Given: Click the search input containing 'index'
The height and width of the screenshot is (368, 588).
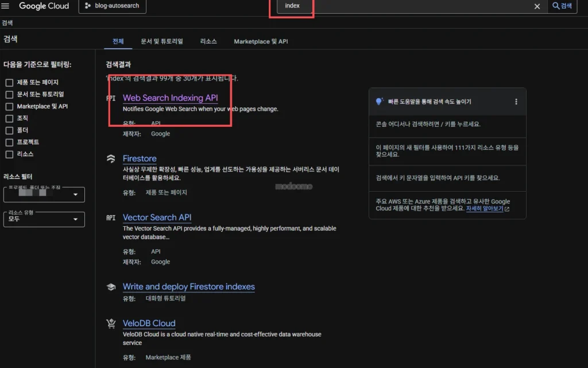Looking at the screenshot, I should (x=402, y=6).
